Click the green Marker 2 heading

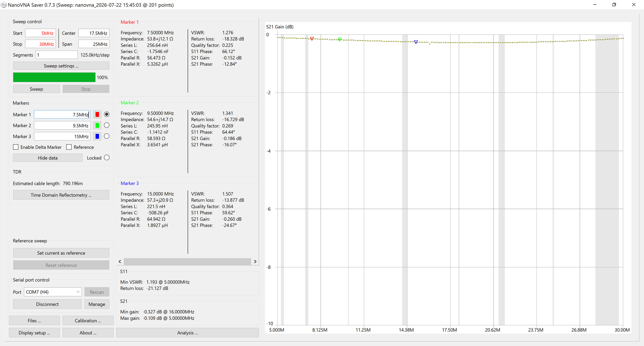point(130,103)
